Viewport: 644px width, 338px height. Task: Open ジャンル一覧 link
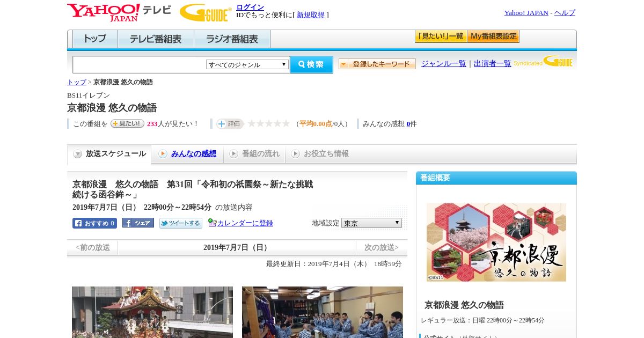coord(444,64)
